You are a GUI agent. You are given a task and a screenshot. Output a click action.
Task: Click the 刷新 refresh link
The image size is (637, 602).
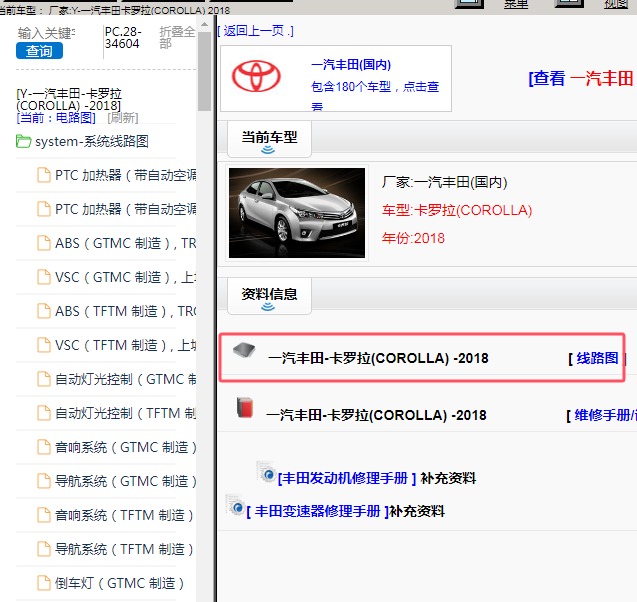tap(123, 118)
